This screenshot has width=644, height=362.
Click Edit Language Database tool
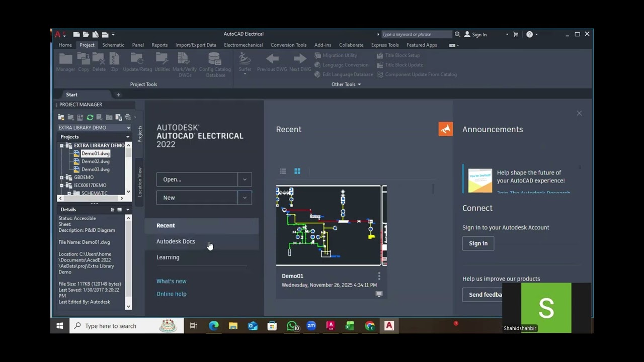pos(344,74)
